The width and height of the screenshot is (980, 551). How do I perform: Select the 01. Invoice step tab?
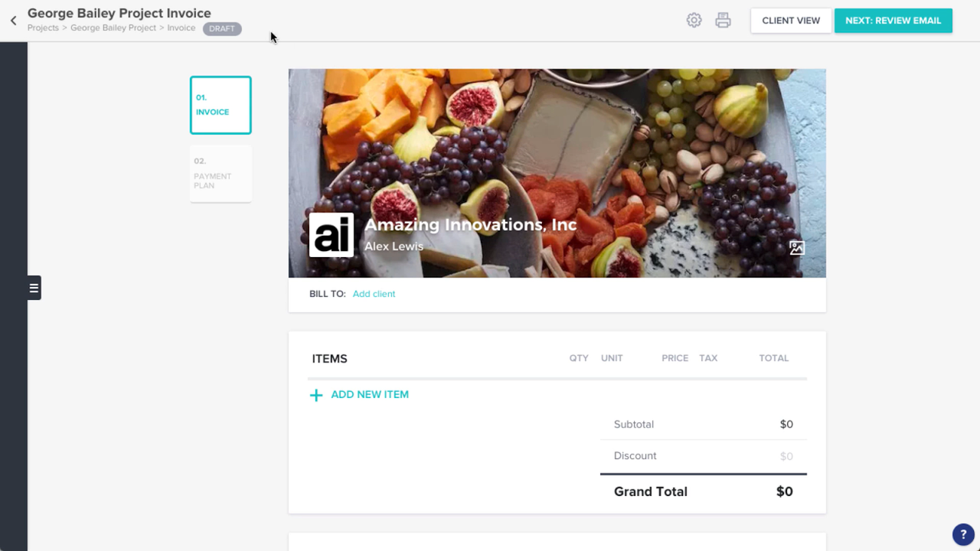coord(220,105)
